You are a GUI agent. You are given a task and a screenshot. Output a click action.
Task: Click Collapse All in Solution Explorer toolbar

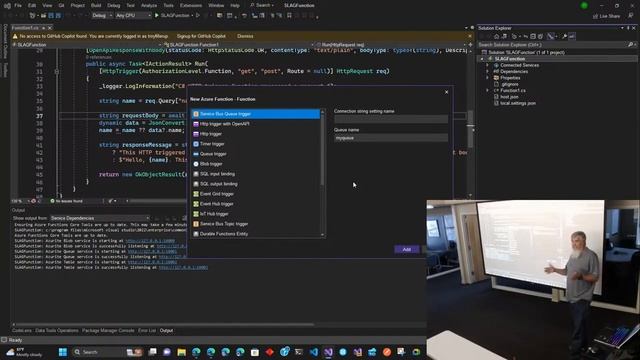tap(533, 36)
